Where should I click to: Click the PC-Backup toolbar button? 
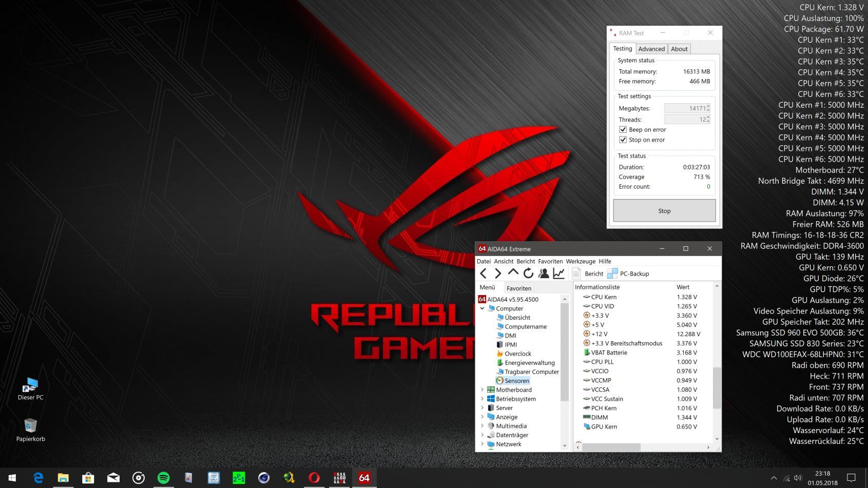(x=628, y=274)
